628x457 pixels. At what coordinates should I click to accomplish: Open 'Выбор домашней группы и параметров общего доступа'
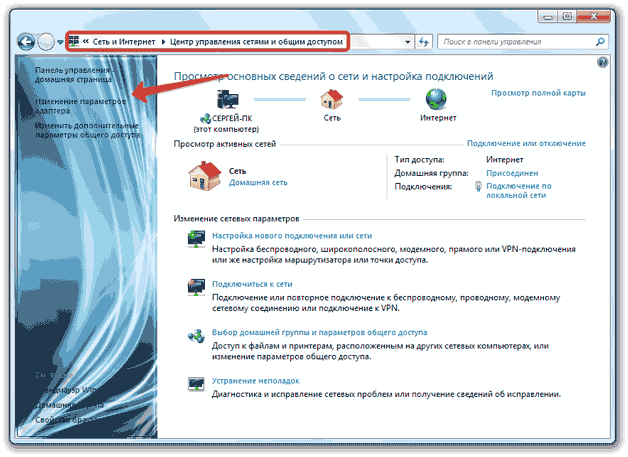pyautogui.click(x=319, y=332)
